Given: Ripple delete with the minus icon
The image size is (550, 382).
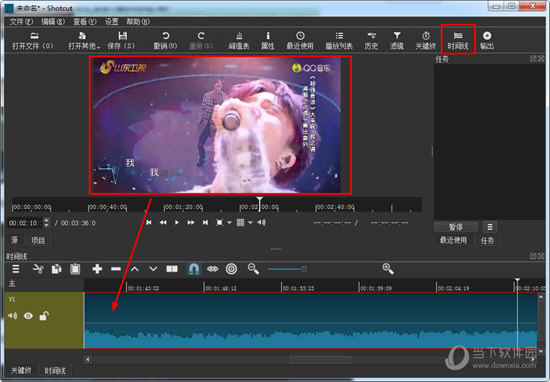Looking at the screenshot, I should coord(116,269).
